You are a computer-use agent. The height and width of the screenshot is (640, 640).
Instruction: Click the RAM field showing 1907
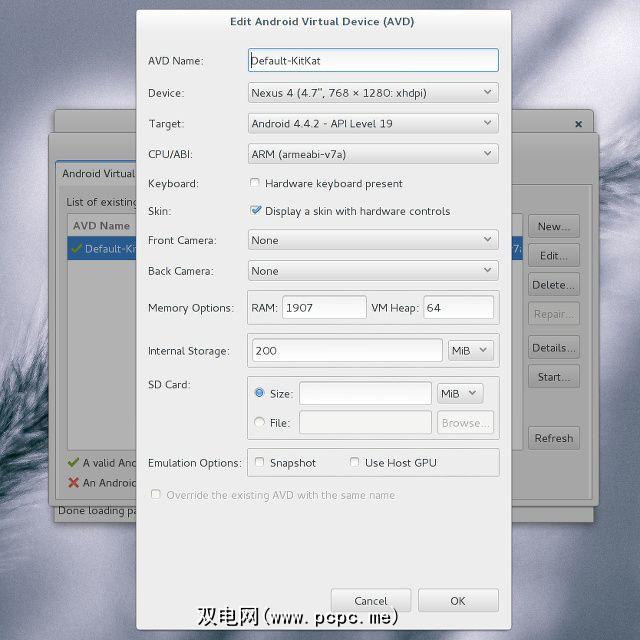pos(324,307)
